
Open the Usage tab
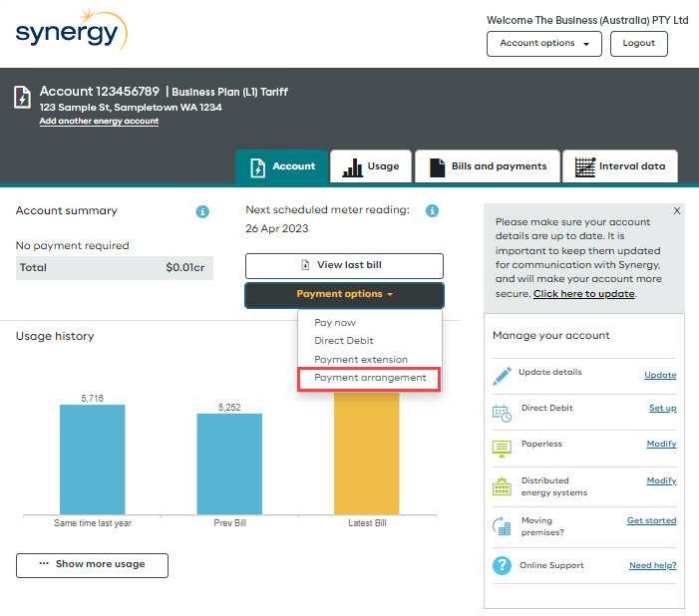point(371,166)
